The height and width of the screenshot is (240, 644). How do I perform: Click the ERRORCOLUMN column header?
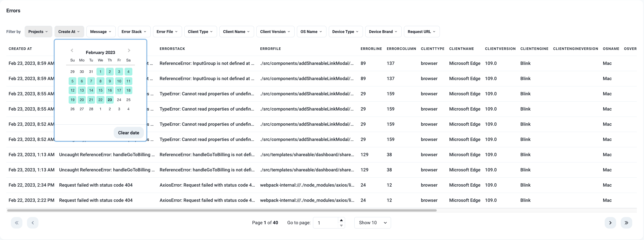[x=401, y=49]
